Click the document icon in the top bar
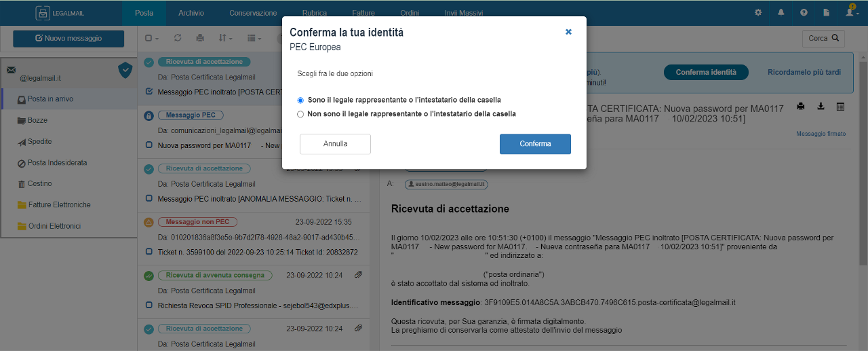The image size is (868, 351). tap(826, 12)
